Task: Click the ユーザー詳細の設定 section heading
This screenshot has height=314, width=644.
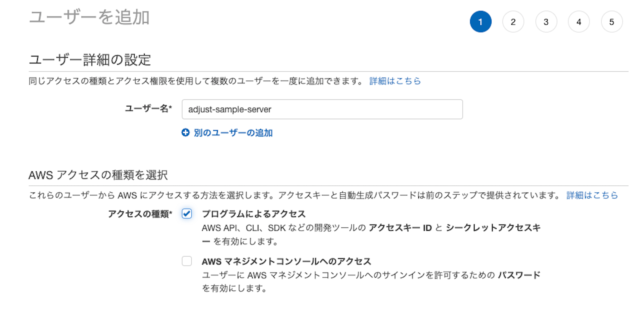Action: pyautogui.click(x=90, y=60)
